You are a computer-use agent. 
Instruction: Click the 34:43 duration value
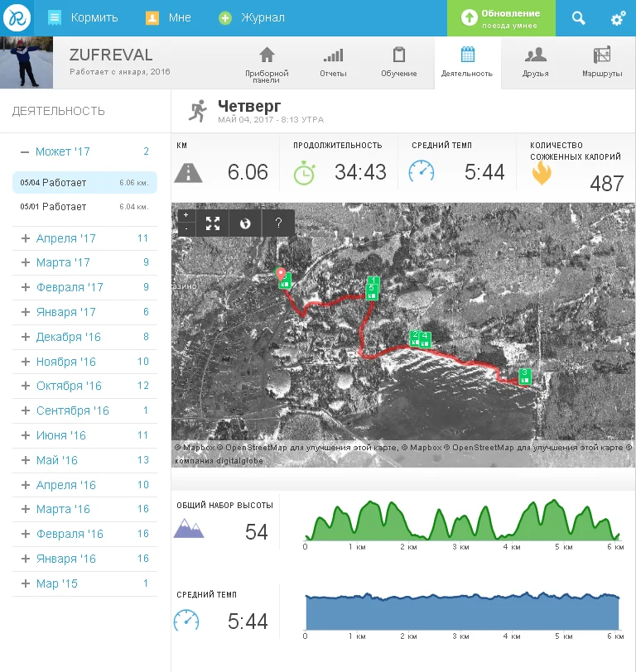[361, 172]
